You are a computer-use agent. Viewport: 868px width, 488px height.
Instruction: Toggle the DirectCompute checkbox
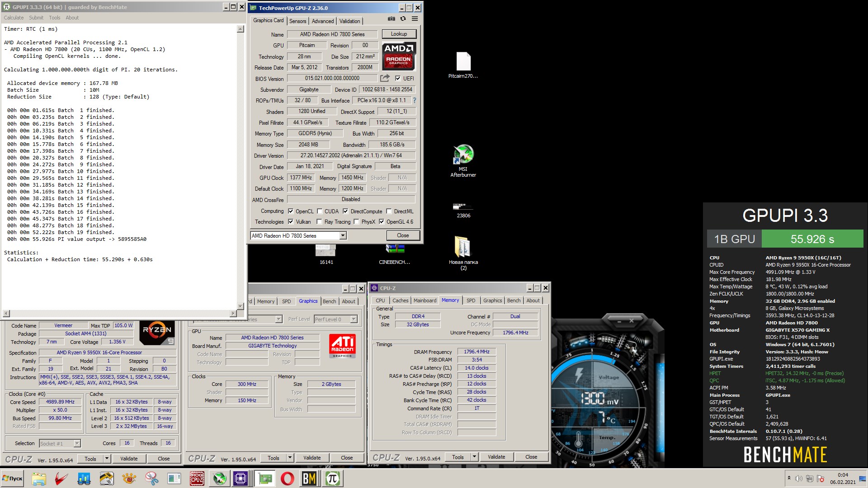coord(345,211)
